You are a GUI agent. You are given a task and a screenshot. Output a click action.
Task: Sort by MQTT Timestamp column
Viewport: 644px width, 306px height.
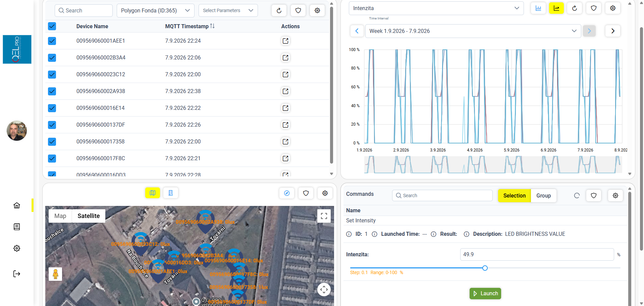click(x=190, y=26)
